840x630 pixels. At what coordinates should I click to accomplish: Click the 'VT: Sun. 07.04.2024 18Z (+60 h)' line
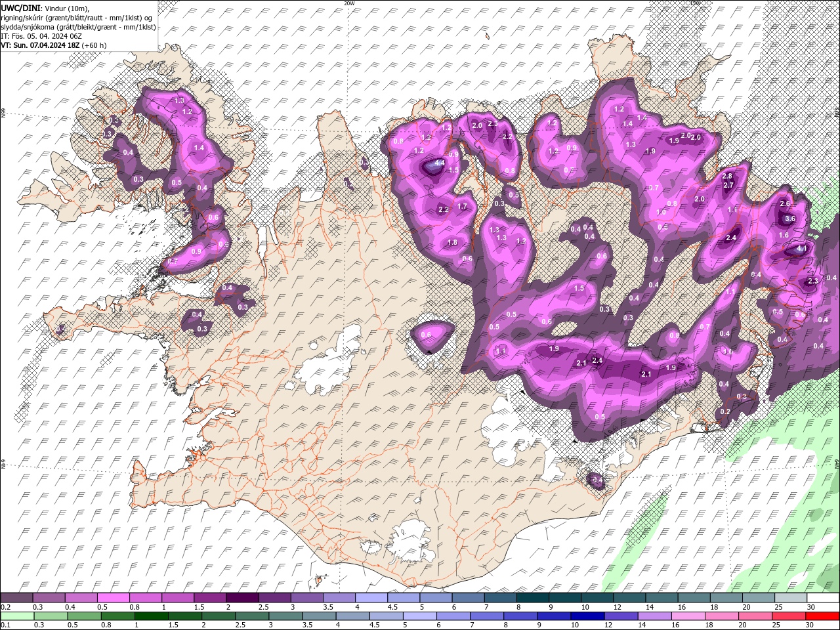click(x=54, y=45)
